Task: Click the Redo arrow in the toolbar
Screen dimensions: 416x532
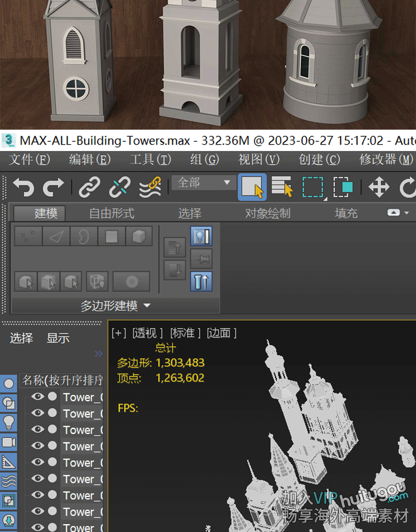Action: coord(54,187)
